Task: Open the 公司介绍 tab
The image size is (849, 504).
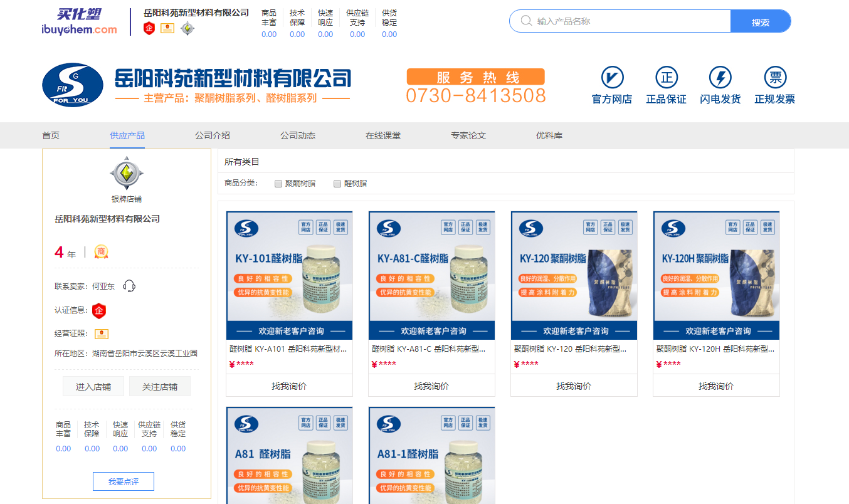Action: (x=213, y=135)
